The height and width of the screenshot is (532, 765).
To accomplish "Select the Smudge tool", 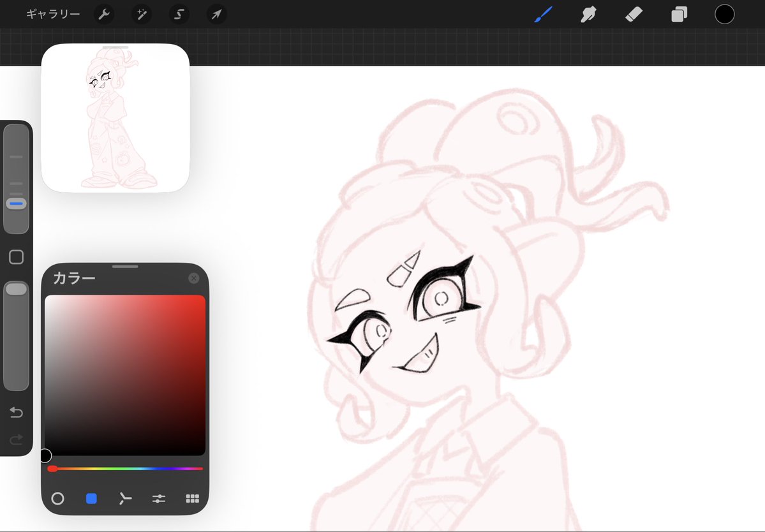I will [x=588, y=14].
